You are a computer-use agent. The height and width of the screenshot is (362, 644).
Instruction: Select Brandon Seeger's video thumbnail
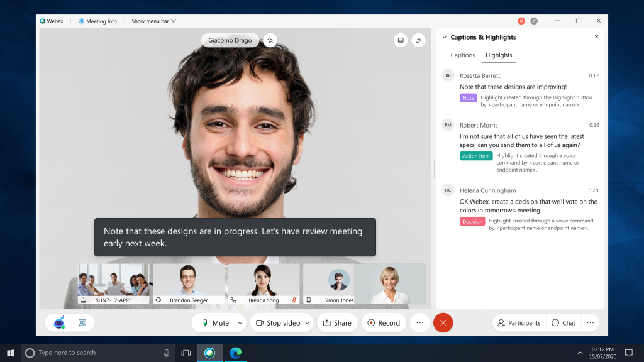[189, 282]
